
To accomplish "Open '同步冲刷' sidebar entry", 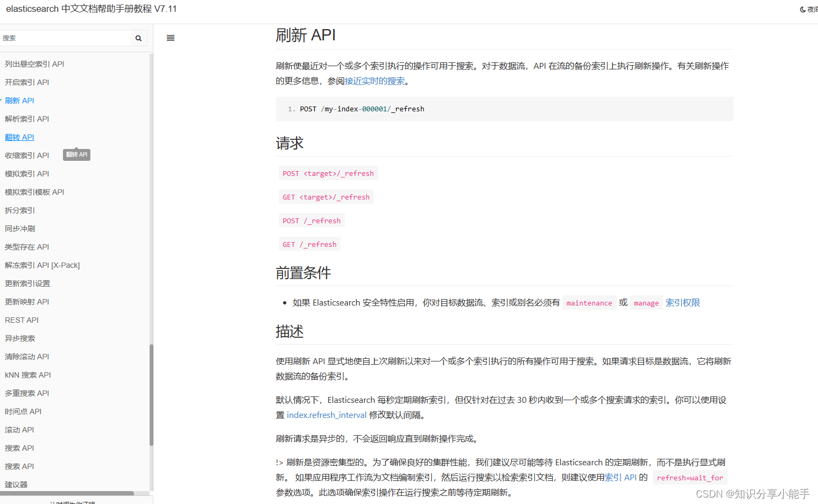I will [x=20, y=229].
